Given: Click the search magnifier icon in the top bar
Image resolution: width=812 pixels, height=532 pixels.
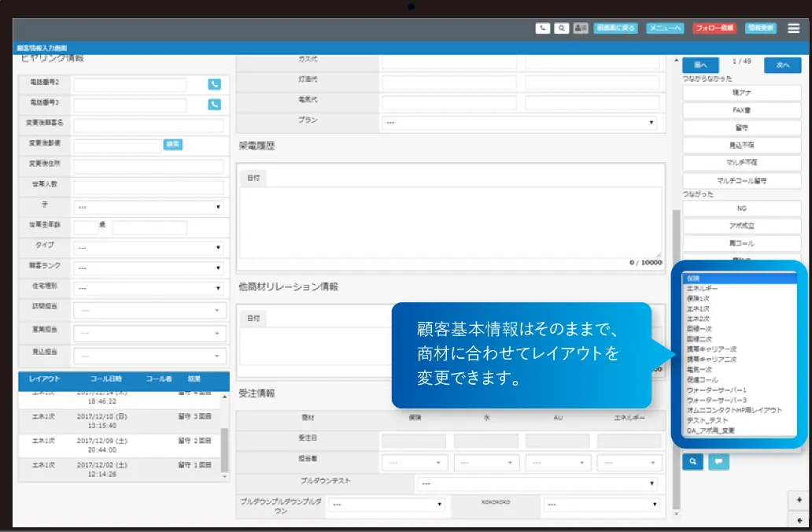Looking at the screenshot, I should (561, 28).
